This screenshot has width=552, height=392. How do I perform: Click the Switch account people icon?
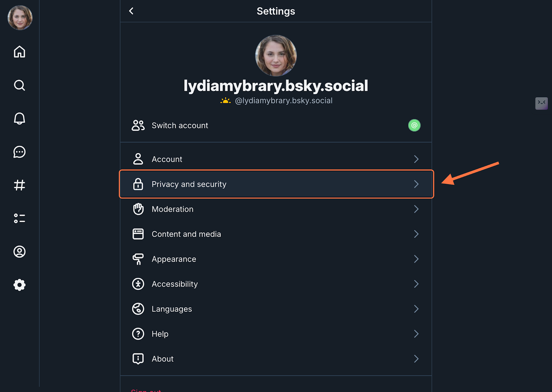(138, 125)
